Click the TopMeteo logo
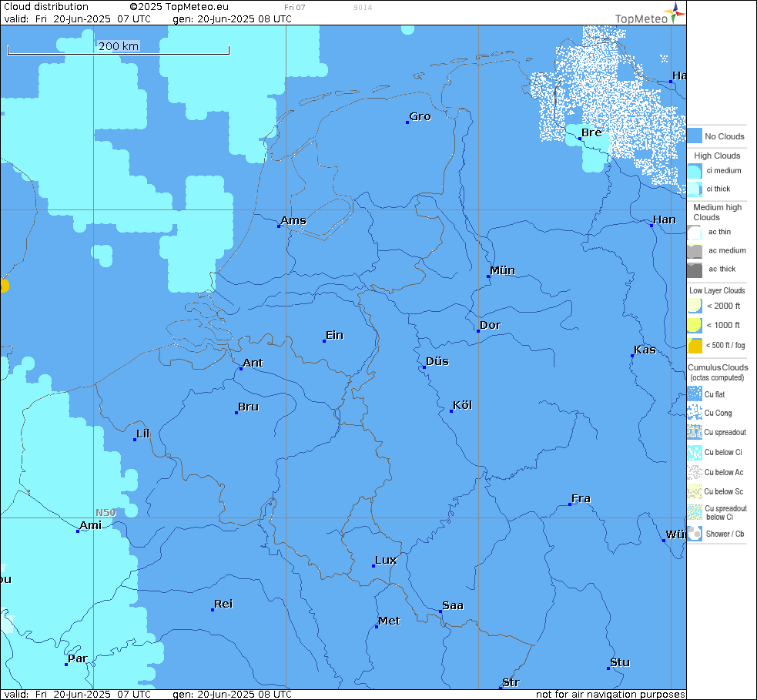 (x=650, y=14)
